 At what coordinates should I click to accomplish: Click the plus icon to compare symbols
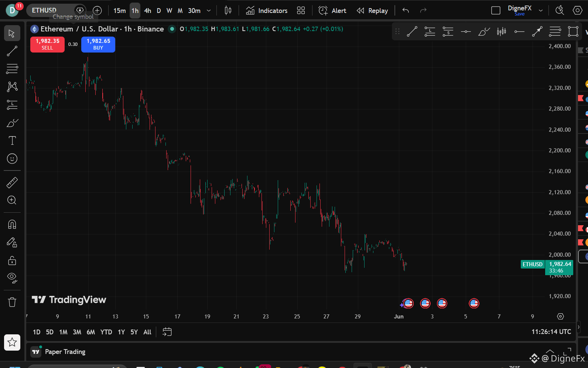[x=97, y=10]
